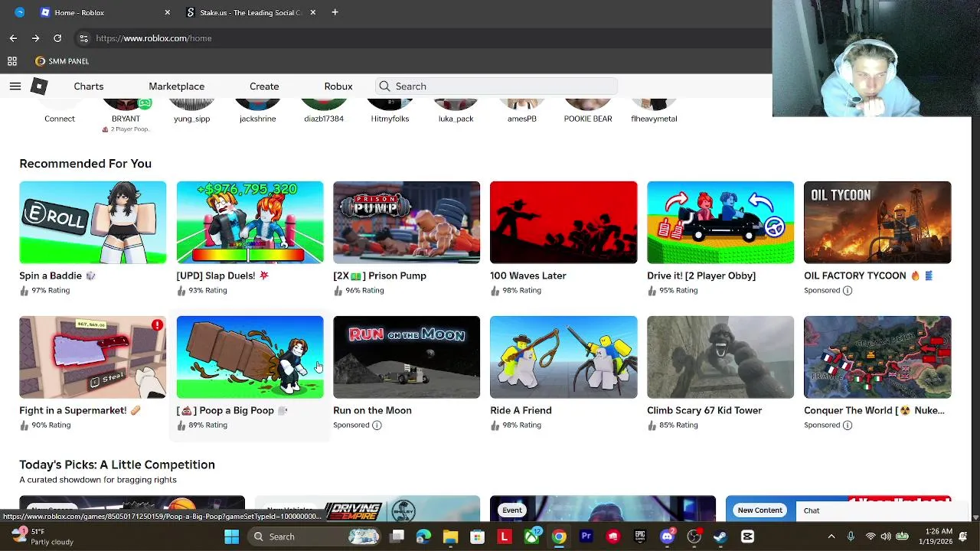The image size is (980, 551).
Task: Open the Ride A Friend thumbnail
Action: (x=563, y=357)
